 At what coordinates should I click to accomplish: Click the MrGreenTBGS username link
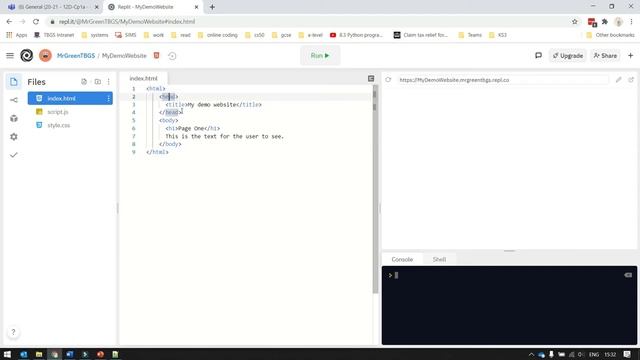point(76,56)
